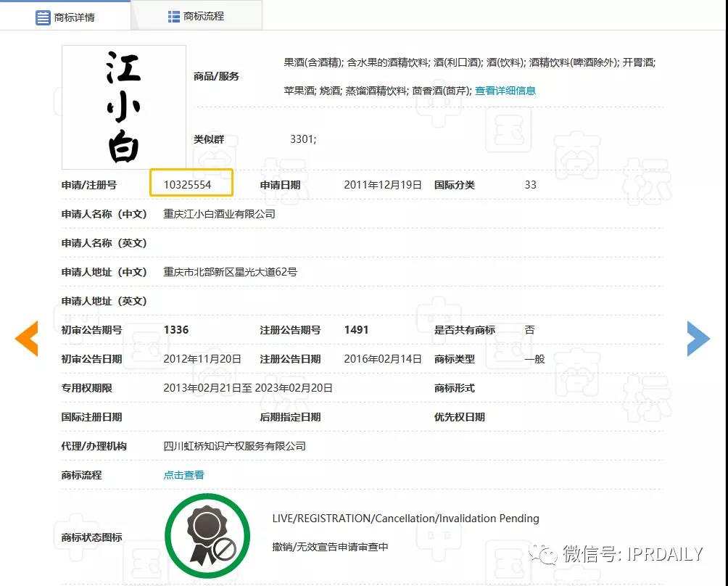
Task: Click the 优先权日期 label
Action: point(460,417)
